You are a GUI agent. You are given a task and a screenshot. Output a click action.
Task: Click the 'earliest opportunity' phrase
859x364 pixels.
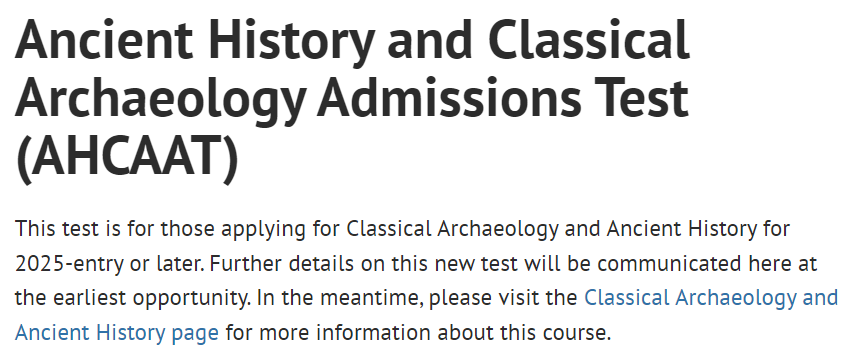pyautogui.click(x=152, y=299)
